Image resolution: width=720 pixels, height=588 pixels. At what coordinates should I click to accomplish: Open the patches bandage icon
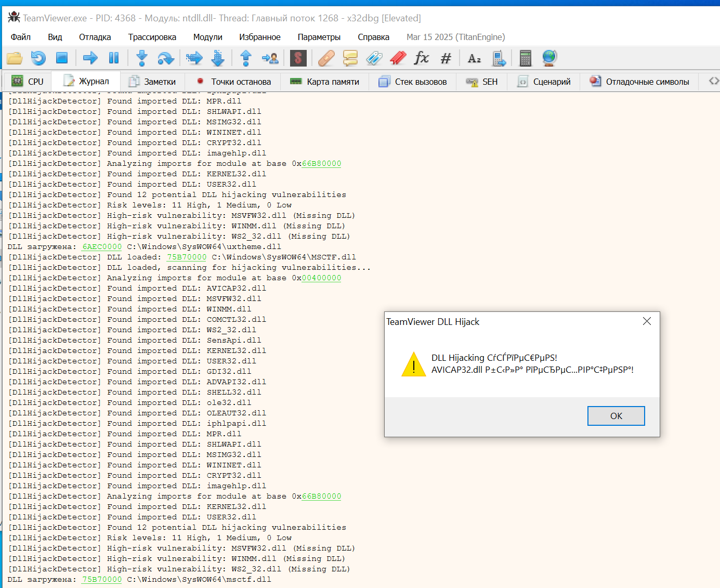pyautogui.click(x=326, y=58)
